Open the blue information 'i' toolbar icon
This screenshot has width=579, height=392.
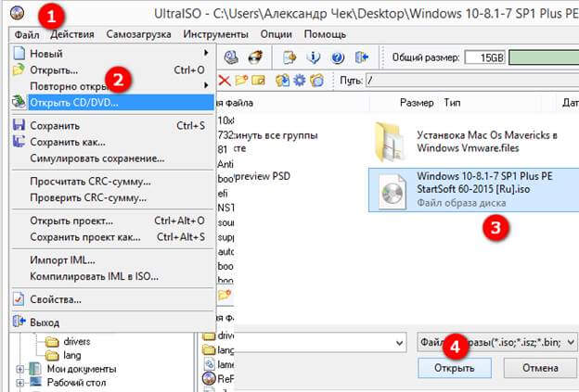click(313, 57)
